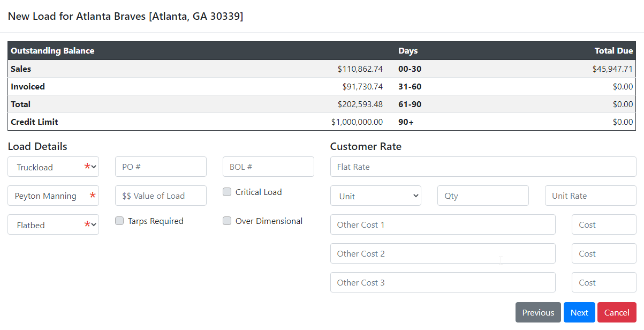Open the Truckload load type dropdown
644x330 pixels.
pos(53,167)
